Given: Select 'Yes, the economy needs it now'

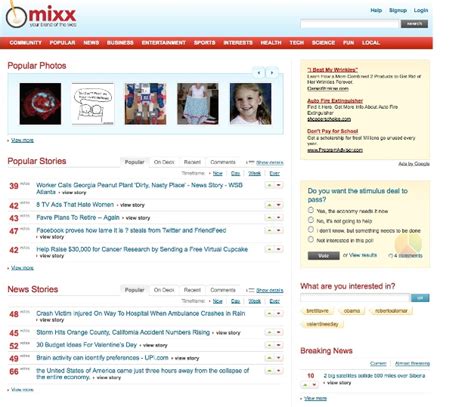Looking at the screenshot, I should [x=311, y=210].
